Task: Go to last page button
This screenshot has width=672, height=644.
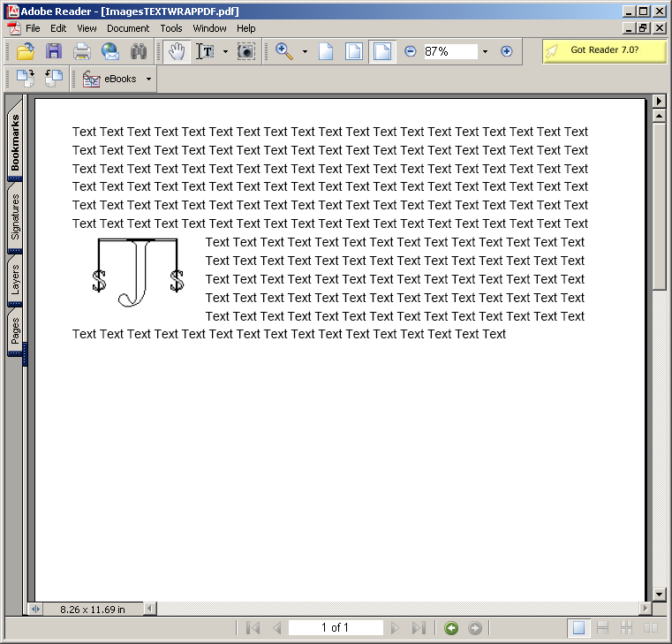Action: coord(419,628)
